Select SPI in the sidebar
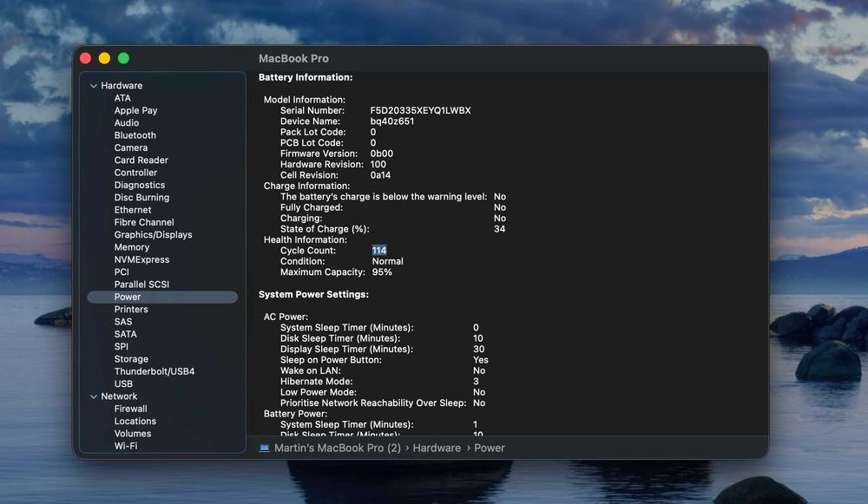This screenshot has height=504, width=868. 122,347
